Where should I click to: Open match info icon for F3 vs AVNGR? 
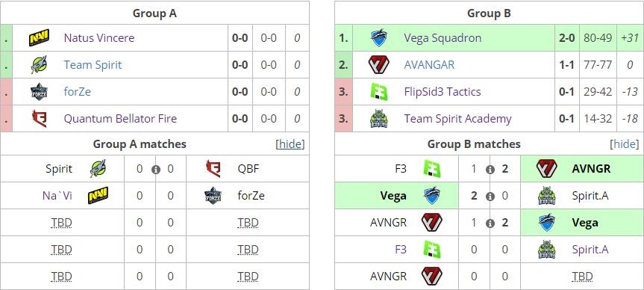[x=490, y=169]
